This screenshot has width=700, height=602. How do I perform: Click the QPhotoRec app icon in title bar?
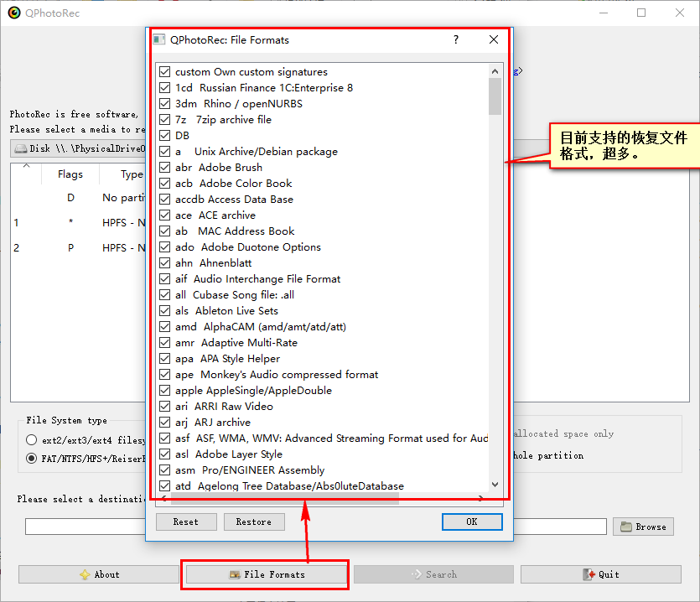tap(14, 13)
